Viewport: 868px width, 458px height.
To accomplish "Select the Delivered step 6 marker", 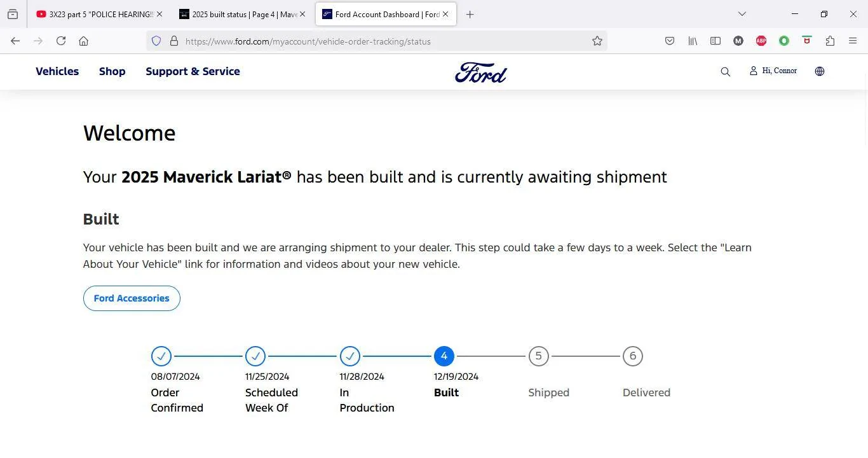I will (633, 356).
